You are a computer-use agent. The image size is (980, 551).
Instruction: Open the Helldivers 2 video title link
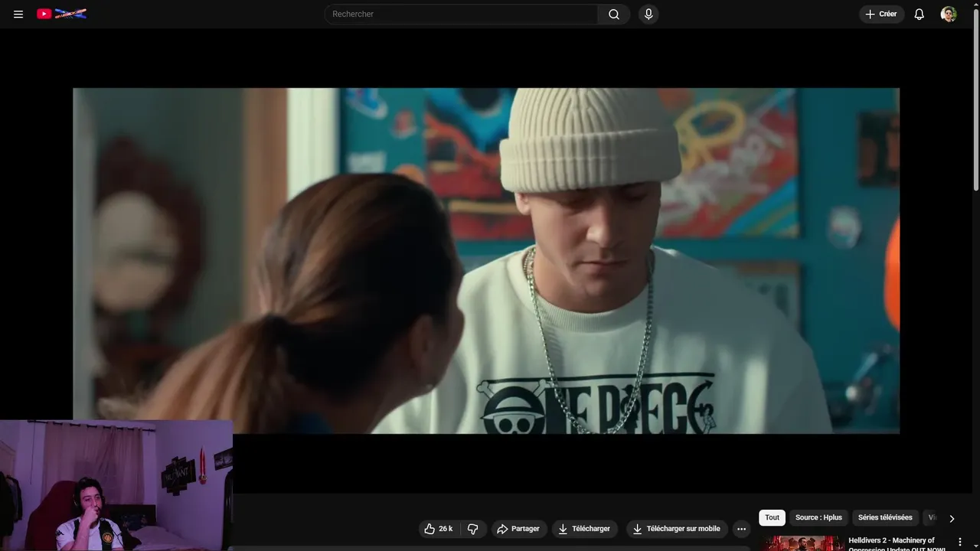tap(897, 544)
